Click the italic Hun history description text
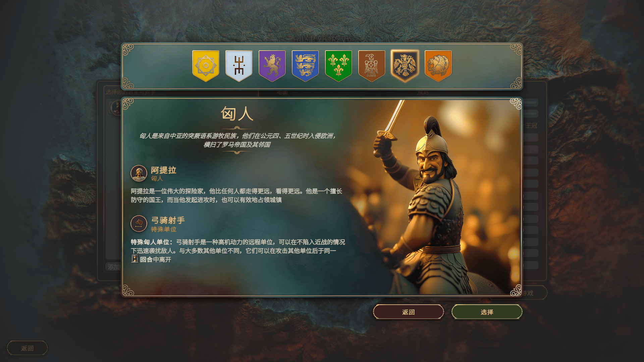The image size is (644, 362). coord(237,140)
